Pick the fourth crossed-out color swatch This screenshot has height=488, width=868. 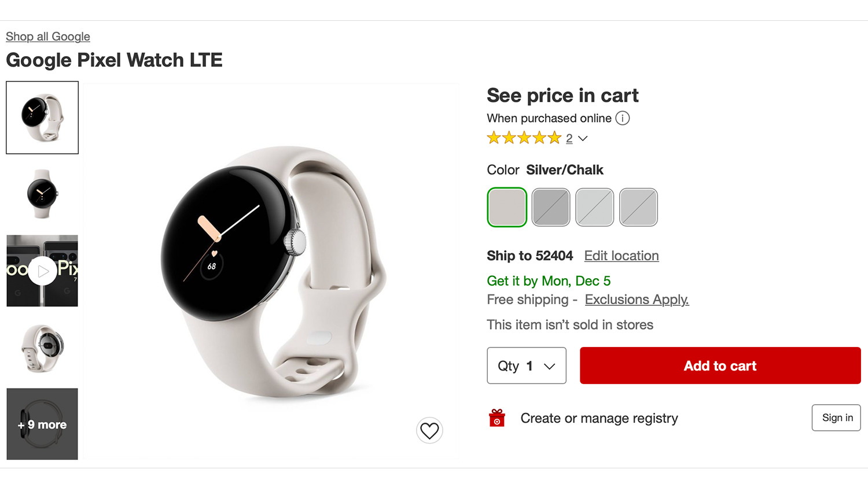638,207
